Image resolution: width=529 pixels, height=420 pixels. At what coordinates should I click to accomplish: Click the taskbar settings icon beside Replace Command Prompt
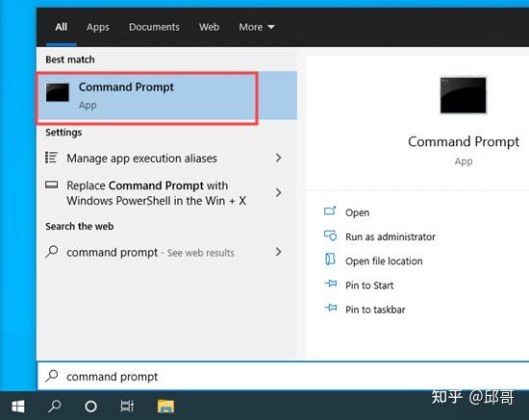(x=51, y=185)
